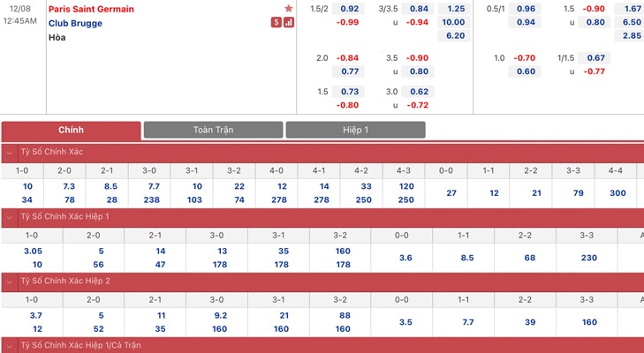This screenshot has height=353, width=644.
Task: Expand the Tỷ Số Chính Xác Hiệp 1/Cả Trận section
Action: coord(10,346)
